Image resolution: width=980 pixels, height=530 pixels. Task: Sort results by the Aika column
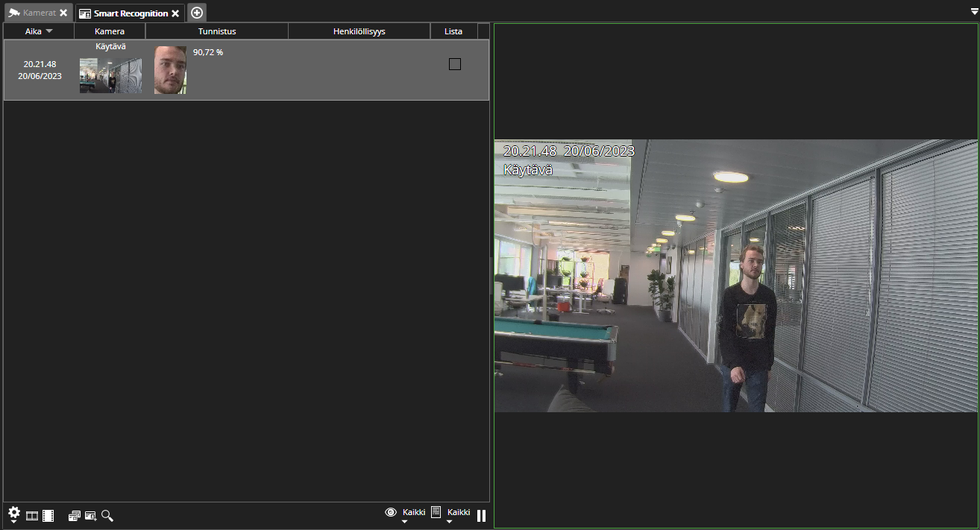[x=39, y=31]
